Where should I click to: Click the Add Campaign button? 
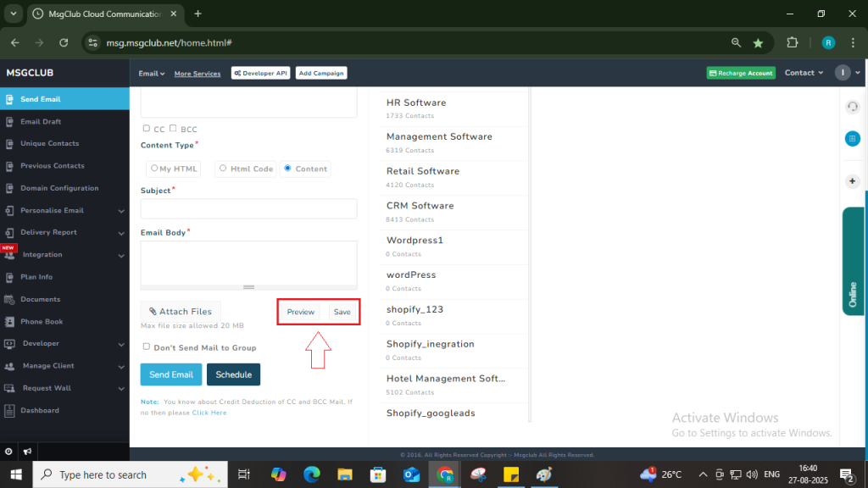pyautogui.click(x=321, y=73)
